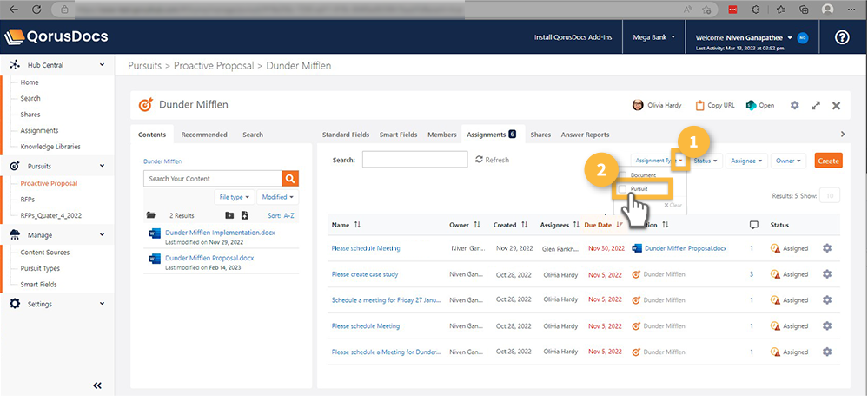Click the Dunder Mifflen pursuit target icon

coord(145,104)
